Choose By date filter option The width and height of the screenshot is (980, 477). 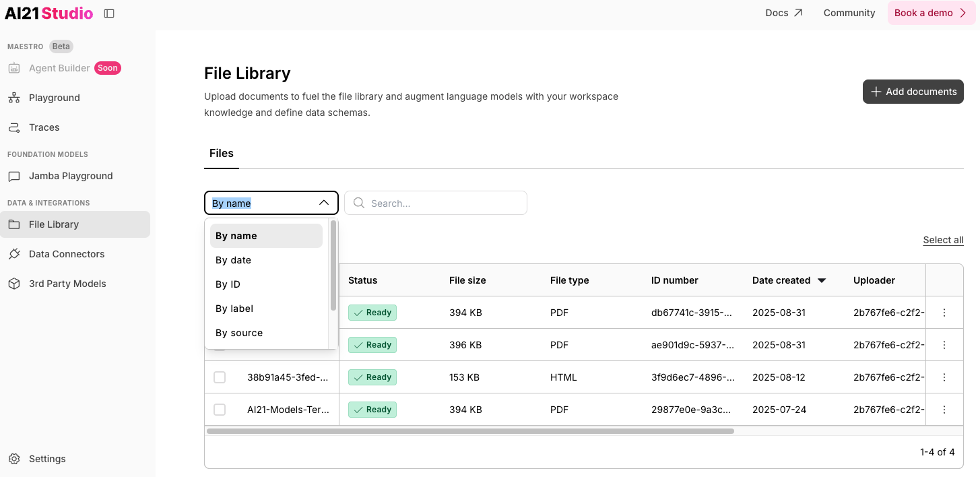266,260
